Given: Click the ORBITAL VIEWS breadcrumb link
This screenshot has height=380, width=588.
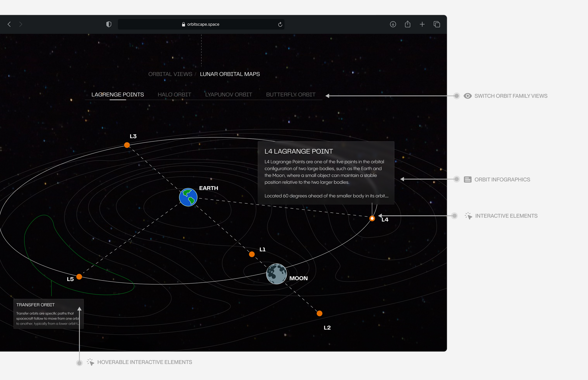Looking at the screenshot, I should point(170,74).
